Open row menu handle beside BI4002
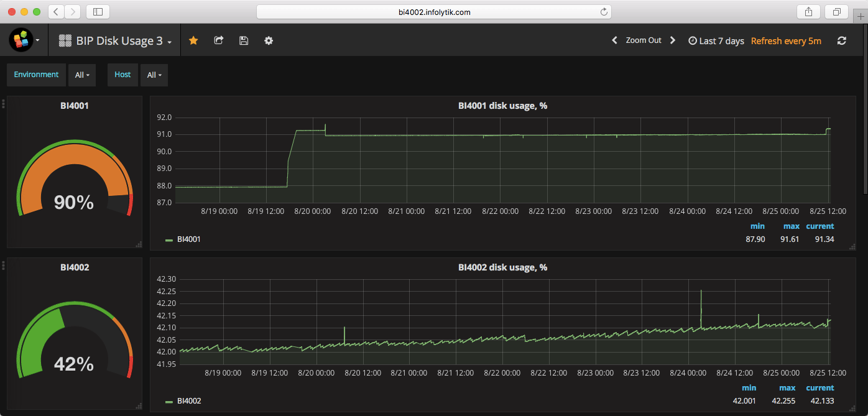 (x=4, y=266)
